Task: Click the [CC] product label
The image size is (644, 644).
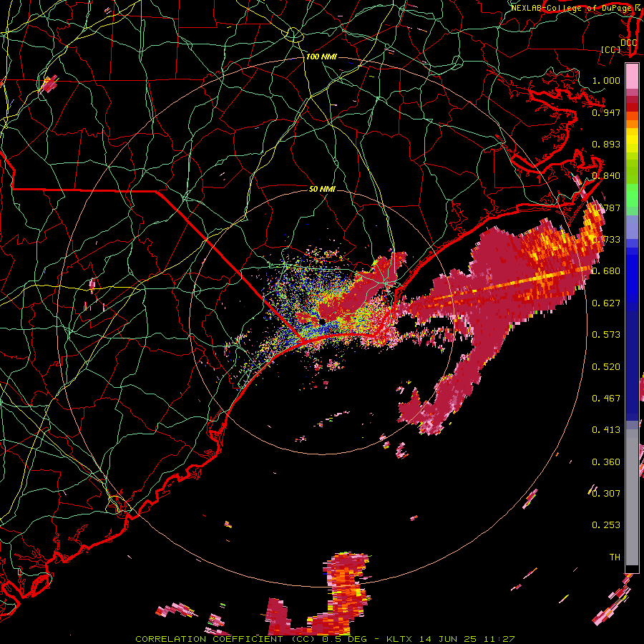Action: tap(611, 49)
